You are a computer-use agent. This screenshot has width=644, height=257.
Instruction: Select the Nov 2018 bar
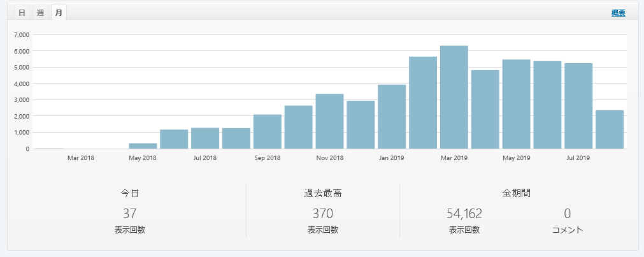[x=330, y=121]
